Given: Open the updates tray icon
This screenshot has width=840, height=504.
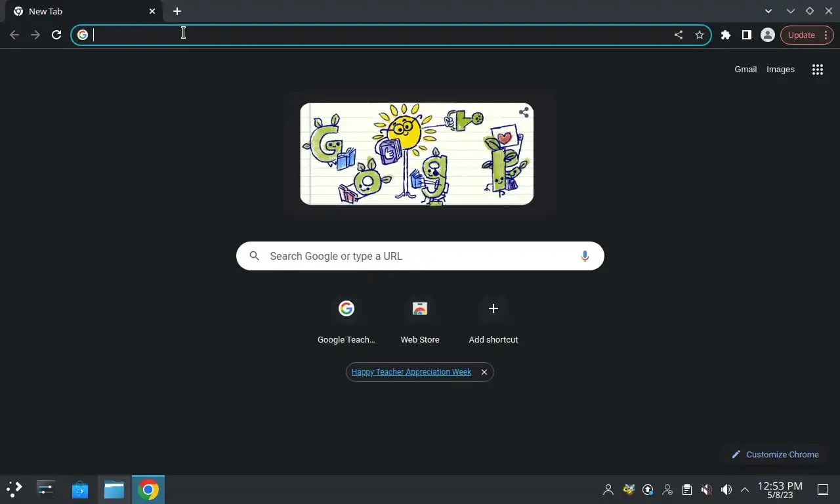Looking at the screenshot, I should [x=648, y=490].
